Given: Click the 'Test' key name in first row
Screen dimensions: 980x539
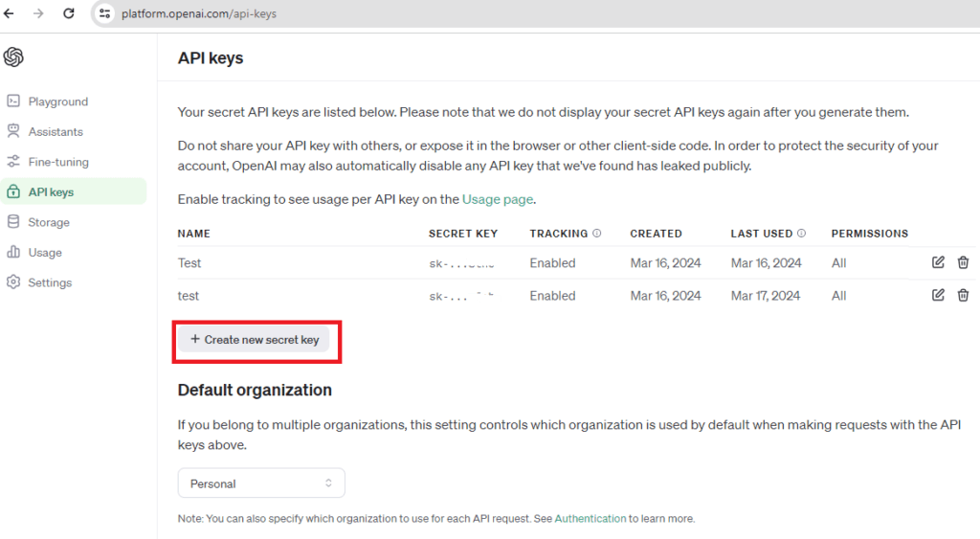Looking at the screenshot, I should coord(189,263).
